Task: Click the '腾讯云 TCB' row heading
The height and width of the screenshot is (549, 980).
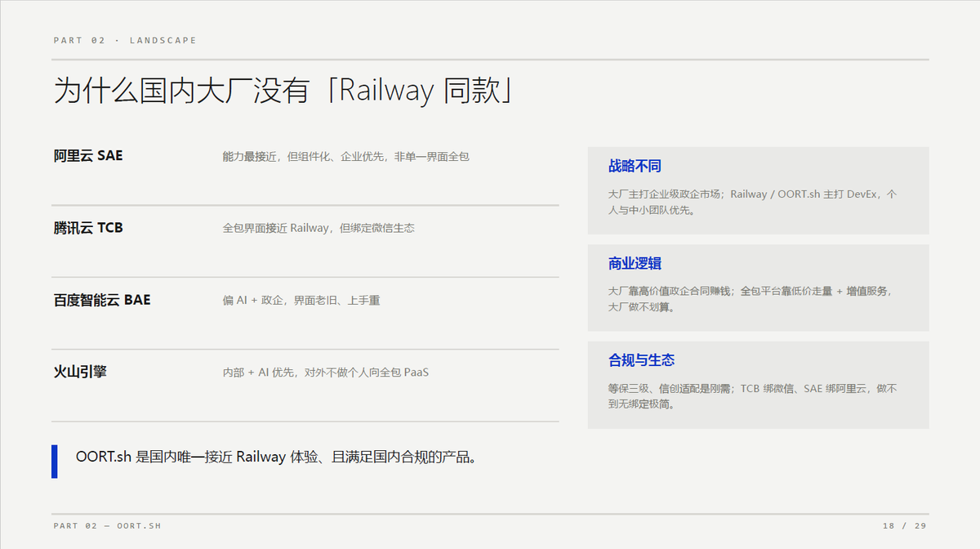Action: tap(88, 228)
